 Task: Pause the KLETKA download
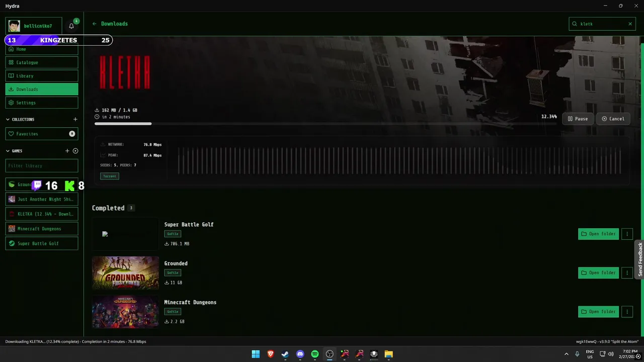[578, 119]
